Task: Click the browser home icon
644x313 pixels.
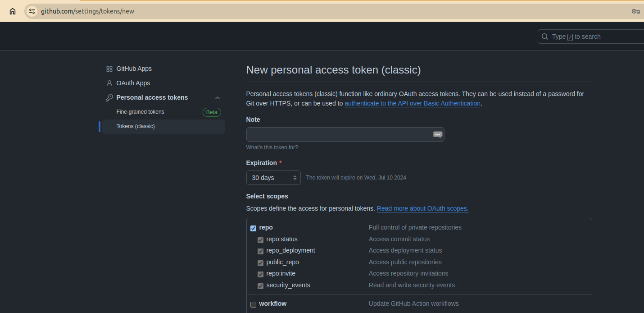Action: click(x=13, y=11)
